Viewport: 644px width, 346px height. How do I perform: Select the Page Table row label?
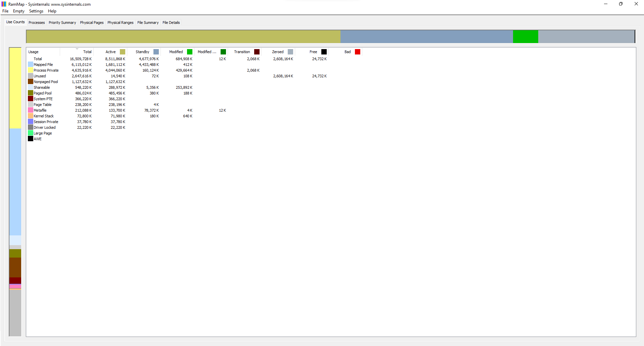43,105
